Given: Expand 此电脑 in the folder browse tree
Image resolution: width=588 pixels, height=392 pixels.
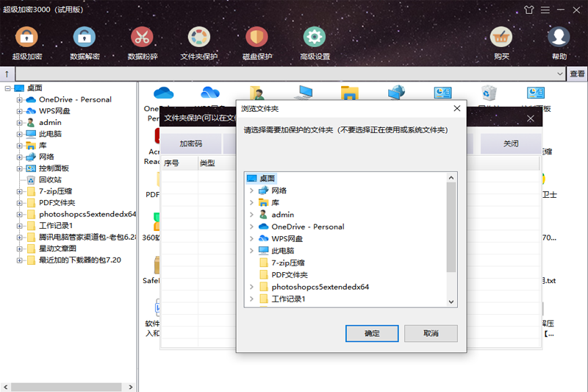Looking at the screenshot, I should coord(251,251).
